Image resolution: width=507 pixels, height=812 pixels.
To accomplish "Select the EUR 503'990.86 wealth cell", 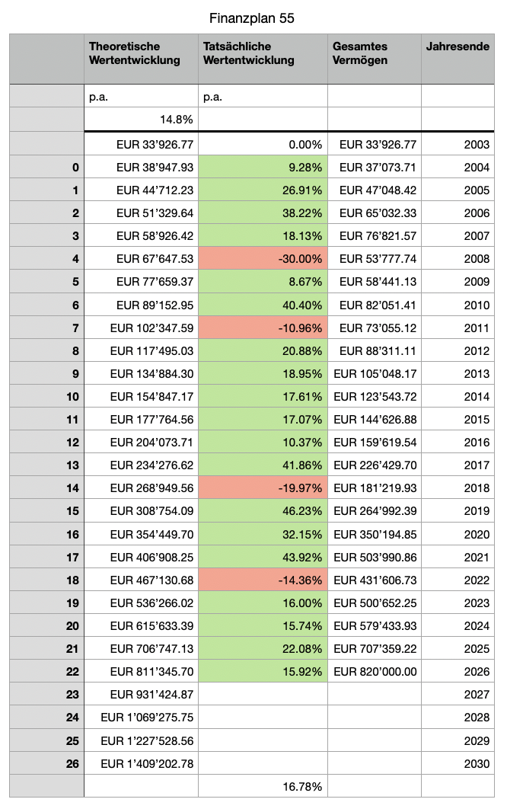I will [x=375, y=558].
